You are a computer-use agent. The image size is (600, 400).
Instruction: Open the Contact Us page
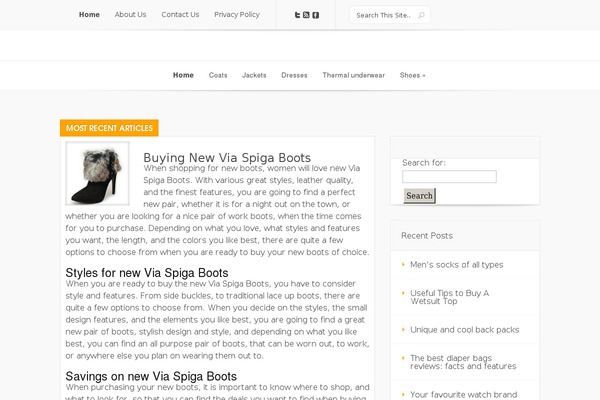[x=180, y=15]
